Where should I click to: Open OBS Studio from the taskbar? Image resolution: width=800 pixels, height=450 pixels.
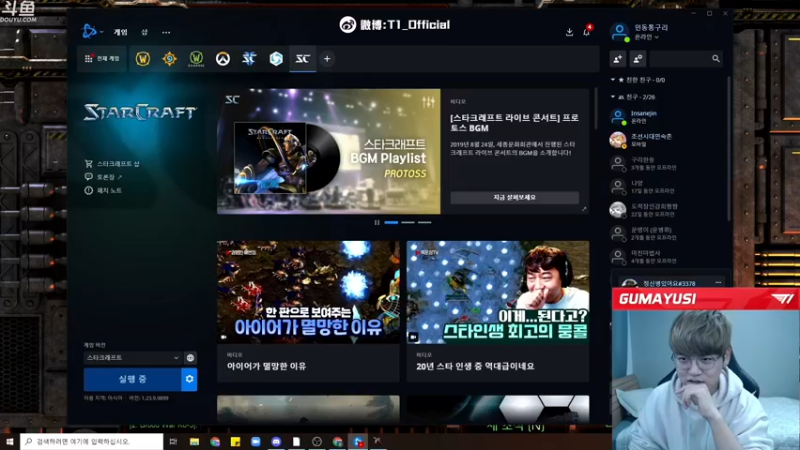(317, 442)
